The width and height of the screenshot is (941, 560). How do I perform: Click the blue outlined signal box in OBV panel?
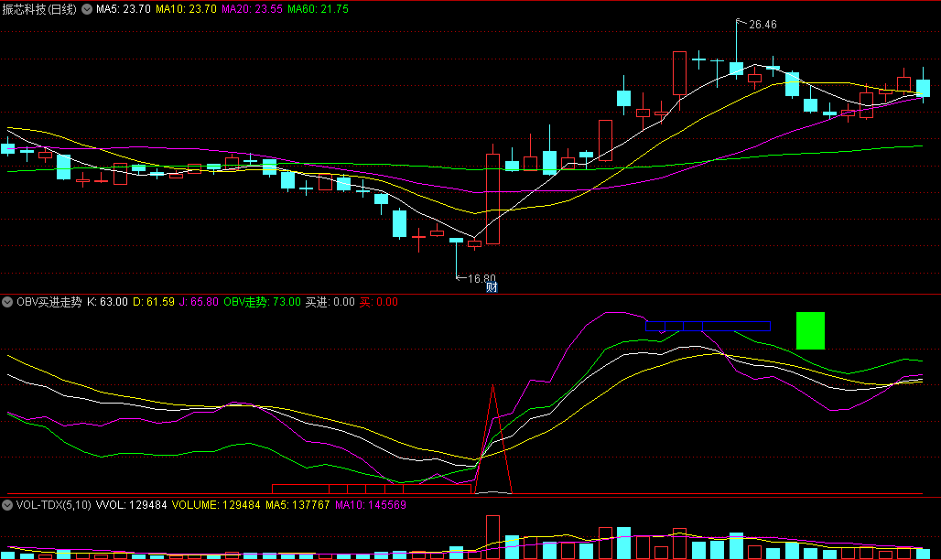tap(708, 327)
